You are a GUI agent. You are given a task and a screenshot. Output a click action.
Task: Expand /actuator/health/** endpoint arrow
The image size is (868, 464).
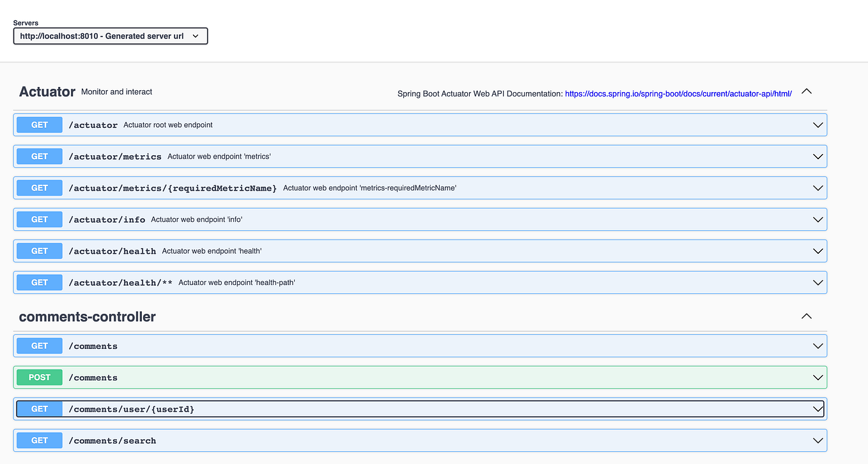pos(818,282)
